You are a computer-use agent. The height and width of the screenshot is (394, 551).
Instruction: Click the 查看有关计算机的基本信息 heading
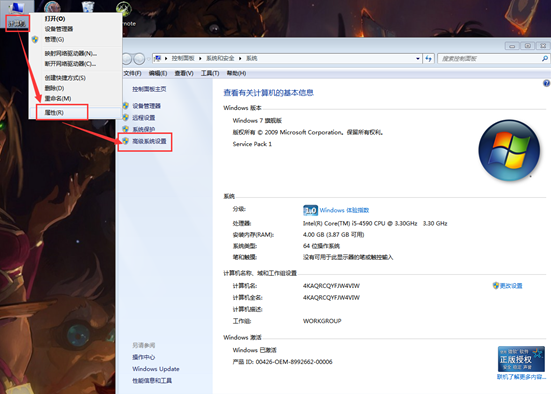268,93
